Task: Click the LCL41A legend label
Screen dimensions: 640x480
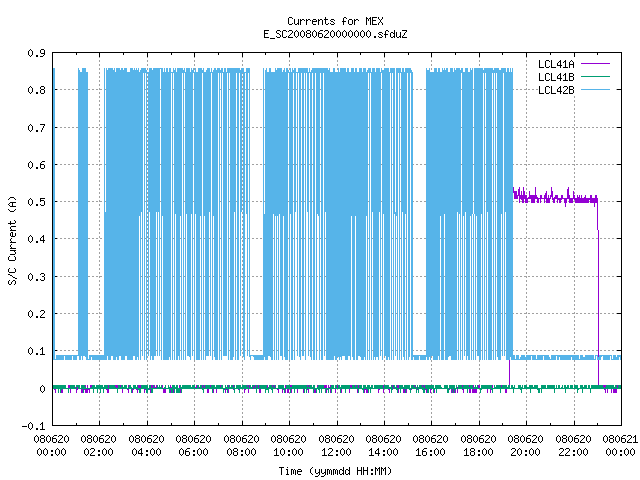Action: point(556,64)
